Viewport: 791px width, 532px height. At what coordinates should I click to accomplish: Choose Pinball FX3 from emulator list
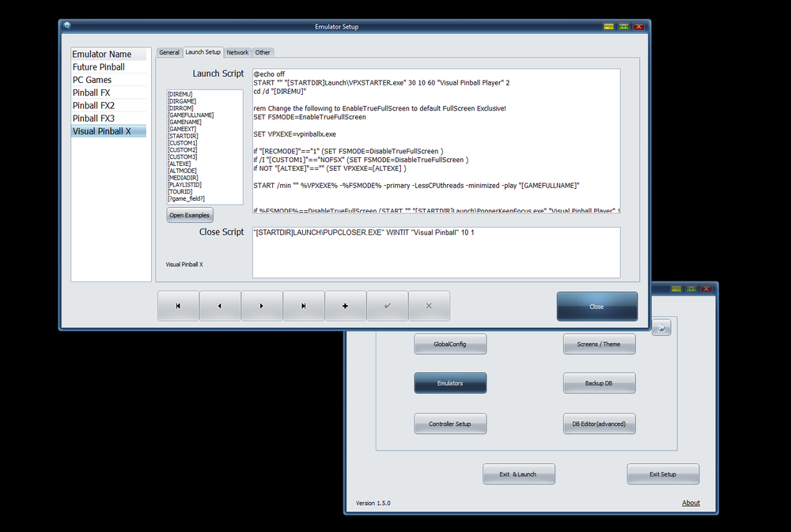108,119
